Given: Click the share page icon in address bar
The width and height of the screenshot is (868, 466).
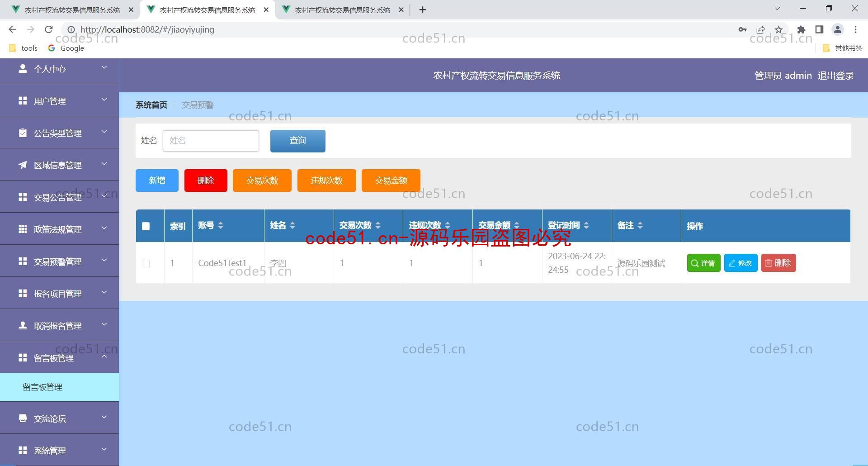Looking at the screenshot, I should [760, 29].
